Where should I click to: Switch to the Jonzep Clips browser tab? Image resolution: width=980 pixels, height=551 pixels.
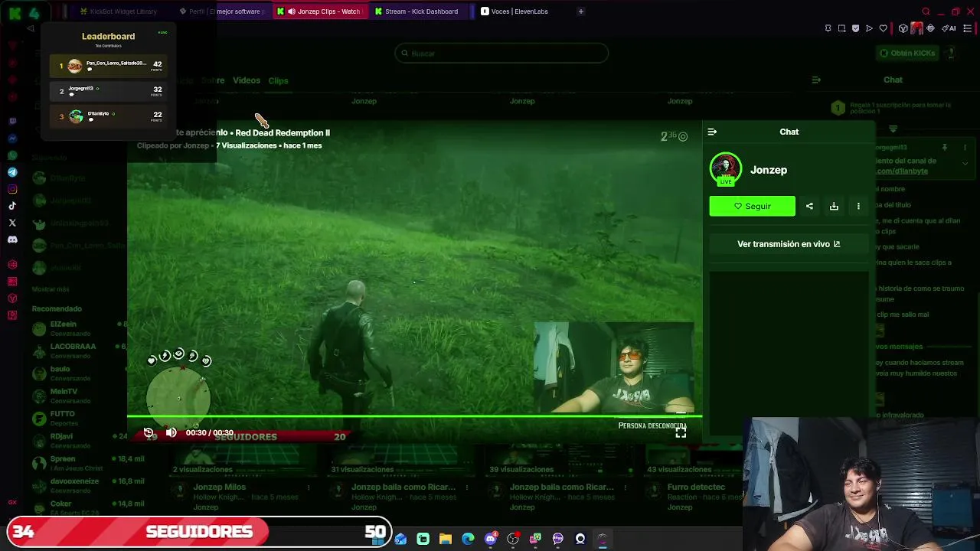[319, 11]
